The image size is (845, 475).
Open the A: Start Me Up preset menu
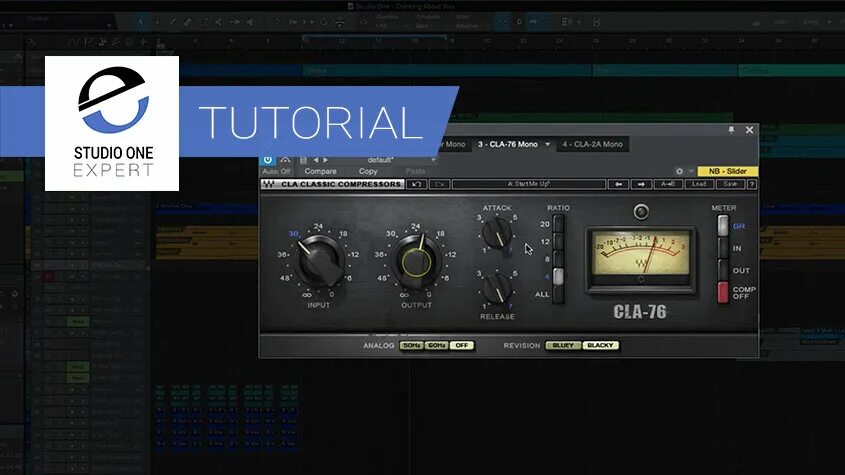pyautogui.click(x=529, y=184)
